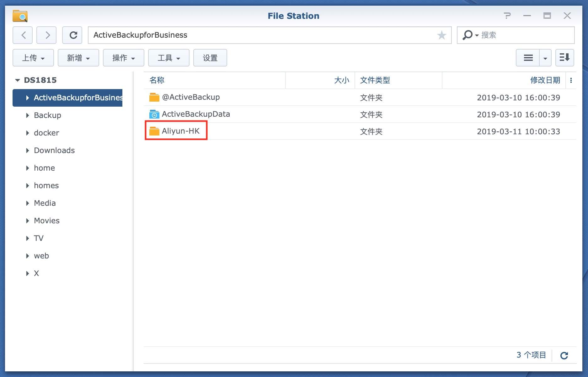This screenshot has height=377, width=588.
Task: Sort by 修改日期 column header
Action: point(545,80)
